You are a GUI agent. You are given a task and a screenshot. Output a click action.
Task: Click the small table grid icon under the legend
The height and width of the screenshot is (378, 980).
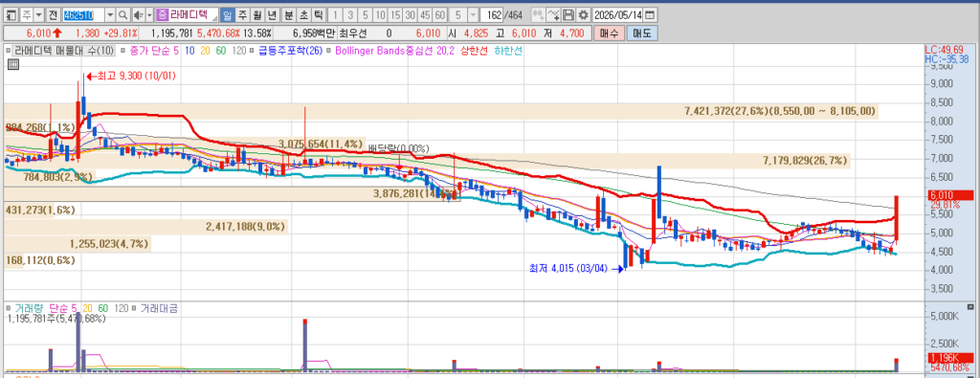[x=12, y=64]
